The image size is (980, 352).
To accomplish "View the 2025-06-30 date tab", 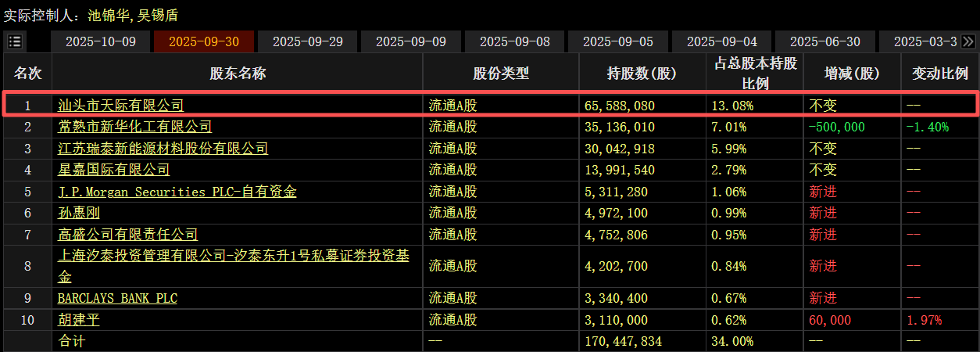I will pyautogui.click(x=825, y=41).
